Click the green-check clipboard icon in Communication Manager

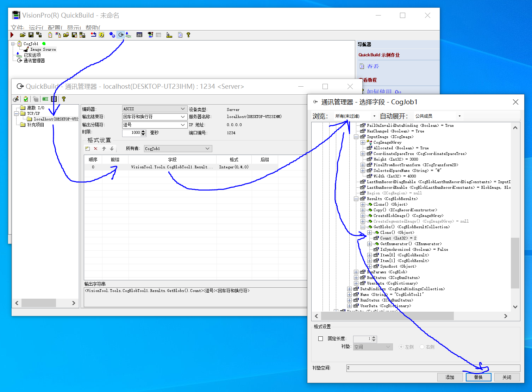pyautogui.click(x=26, y=99)
